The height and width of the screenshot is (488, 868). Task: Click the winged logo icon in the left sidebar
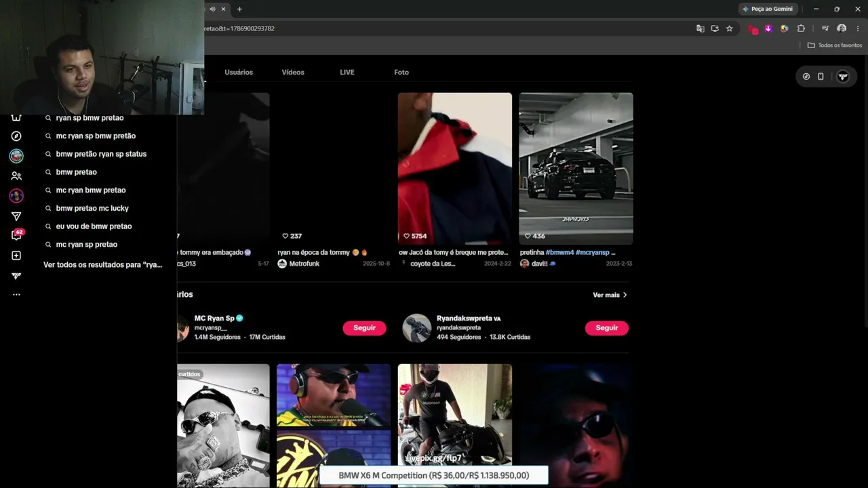(x=16, y=276)
